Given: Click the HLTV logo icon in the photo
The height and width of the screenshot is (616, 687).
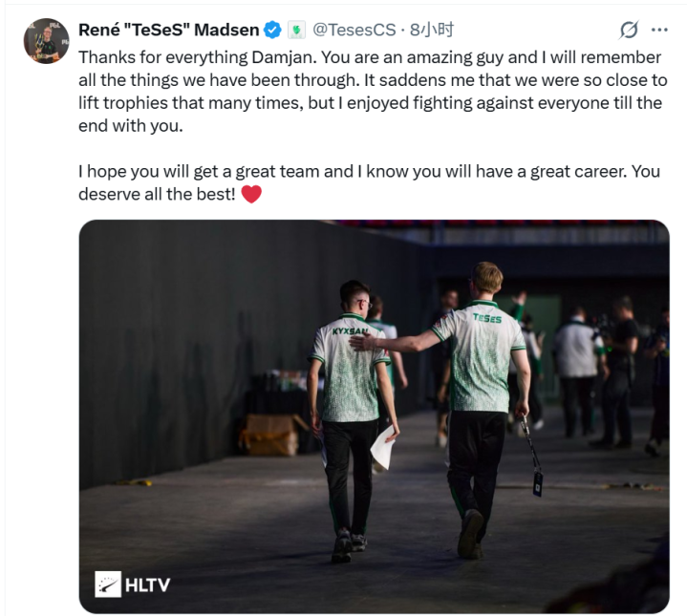Looking at the screenshot, I should 108,583.
